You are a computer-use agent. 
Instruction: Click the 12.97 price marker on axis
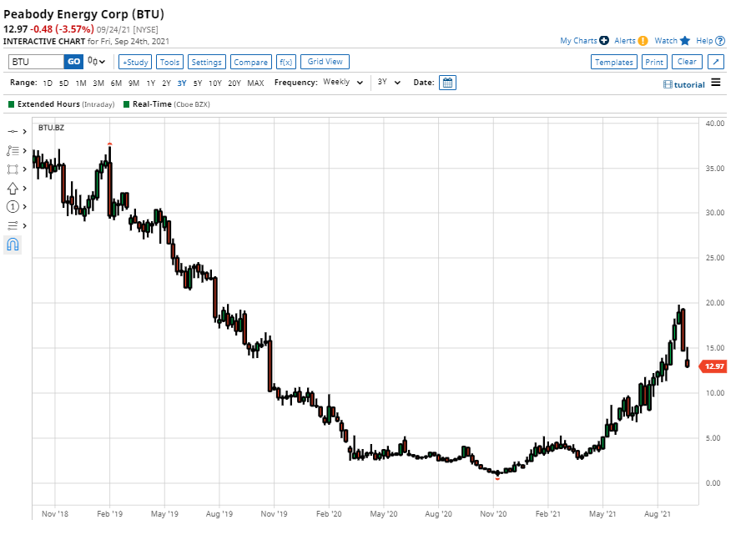pyautogui.click(x=713, y=366)
